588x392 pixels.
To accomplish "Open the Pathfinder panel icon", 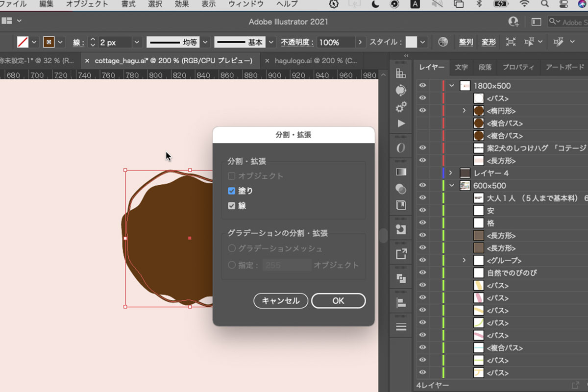I will [x=401, y=278].
